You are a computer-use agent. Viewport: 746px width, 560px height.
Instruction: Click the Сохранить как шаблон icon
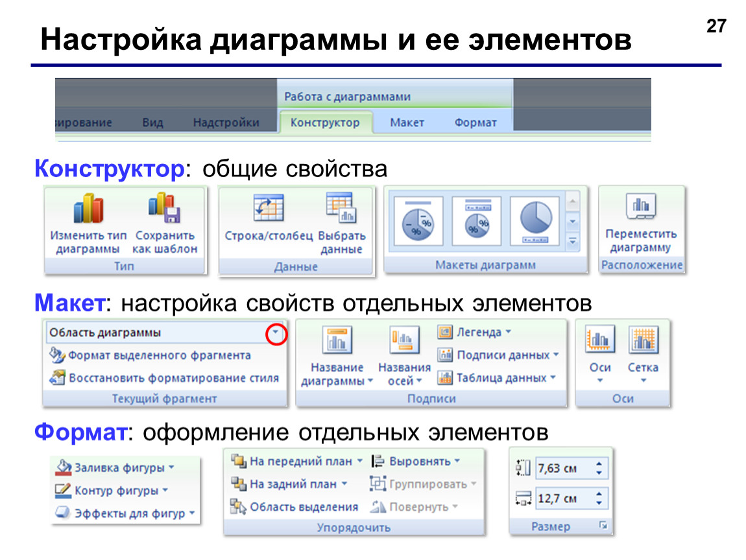[x=164, y=208]
